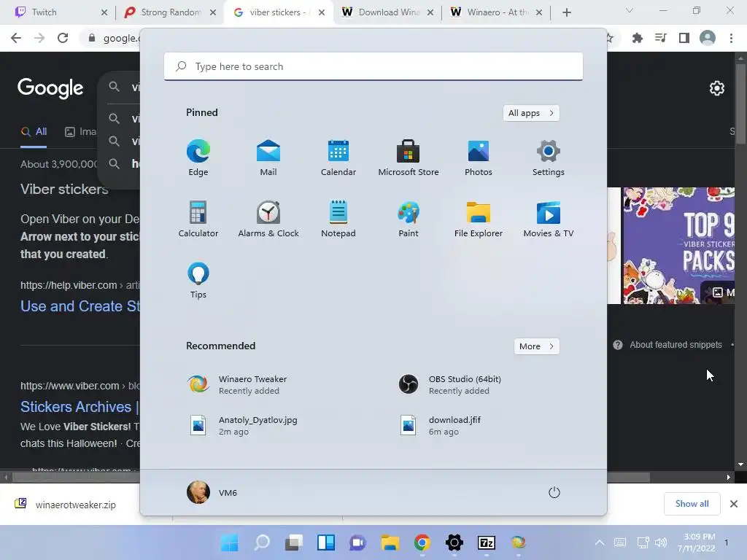Launch the Calendar app
The height and width of the screenshot is (560, 747).
(x=338, y=157)
